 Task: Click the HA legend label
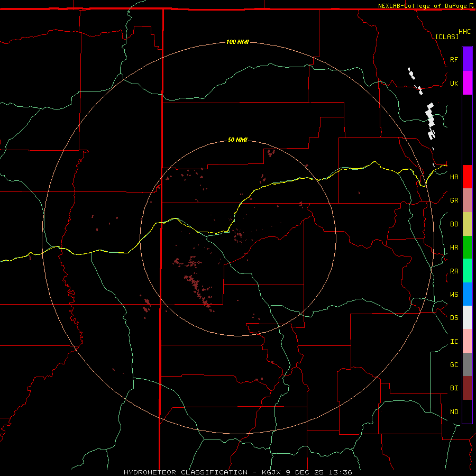pyautogui.click(x=454, y=177)
